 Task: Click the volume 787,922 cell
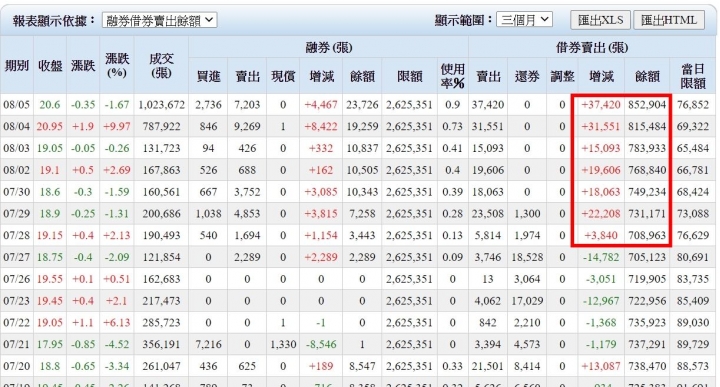[x=161, y=126]
